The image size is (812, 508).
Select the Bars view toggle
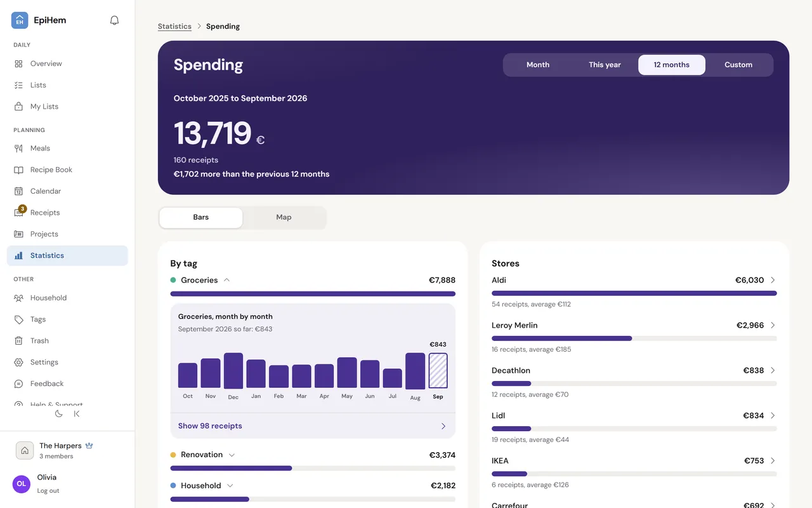[x=201, y=217]
